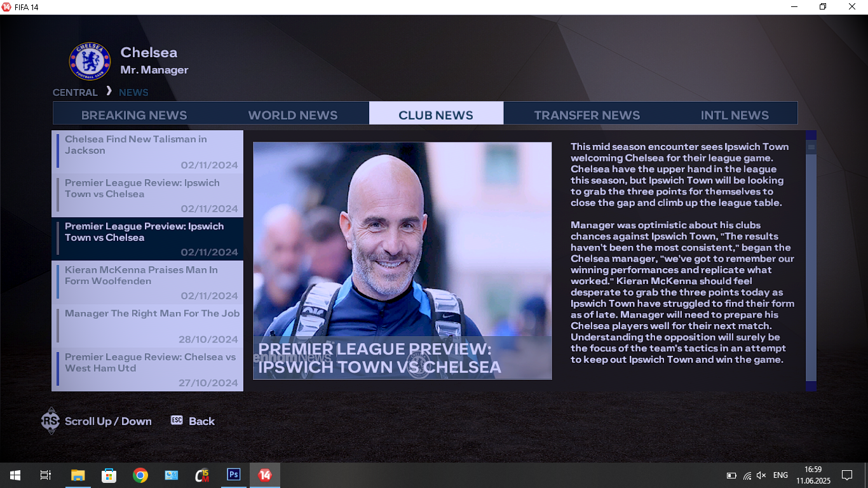Open File Explorer from the taskbar

pos(78,475)
